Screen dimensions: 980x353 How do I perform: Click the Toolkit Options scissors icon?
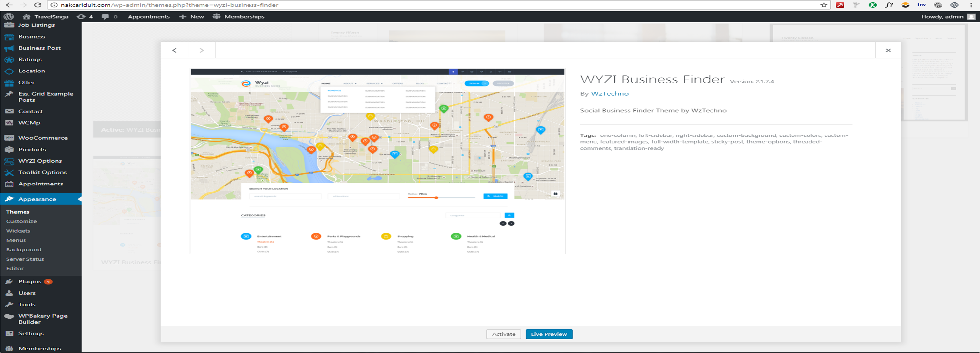(9, 172)
